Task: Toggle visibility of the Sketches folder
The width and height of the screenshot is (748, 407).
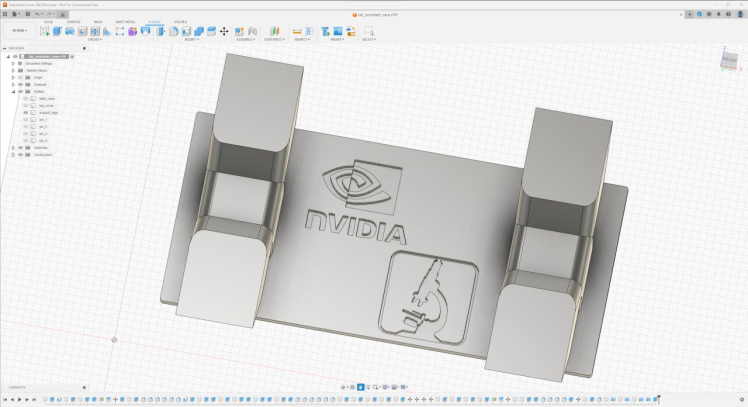Action: point(19,148)
